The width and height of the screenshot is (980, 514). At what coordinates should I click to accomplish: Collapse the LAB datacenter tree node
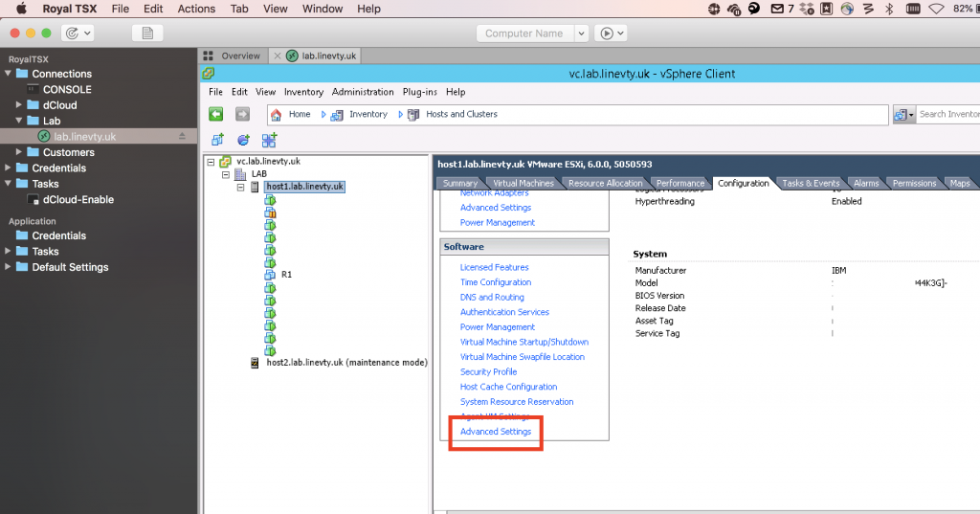pos(226,174)
